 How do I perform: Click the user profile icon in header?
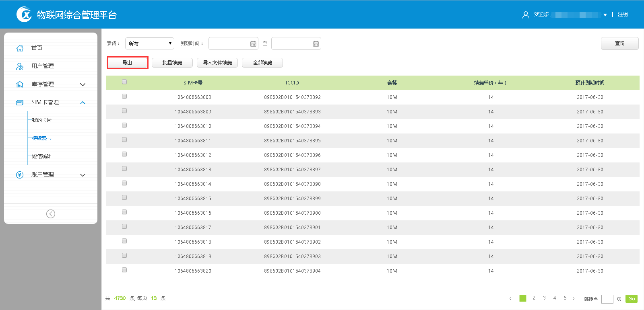(x=525, y=15)
